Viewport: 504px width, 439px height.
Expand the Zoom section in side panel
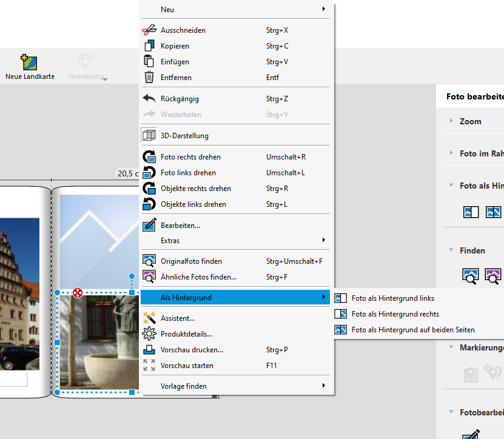(x=470, y=121)
